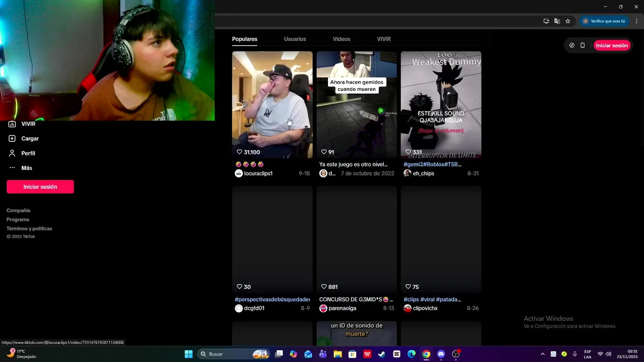644x362 pixels.
Task: Open WPS Office from the taskbar
Action: [x=367, y=354]
